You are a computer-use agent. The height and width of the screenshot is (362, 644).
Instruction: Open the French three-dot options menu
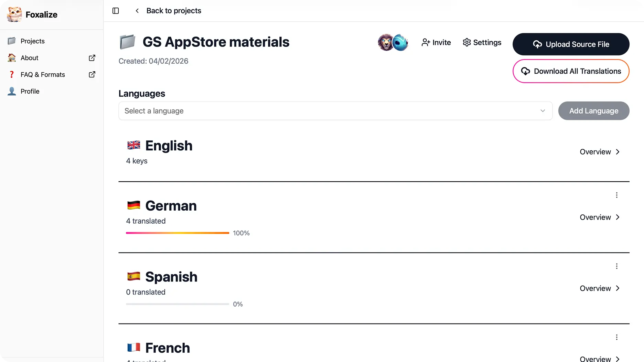[616, 337]
